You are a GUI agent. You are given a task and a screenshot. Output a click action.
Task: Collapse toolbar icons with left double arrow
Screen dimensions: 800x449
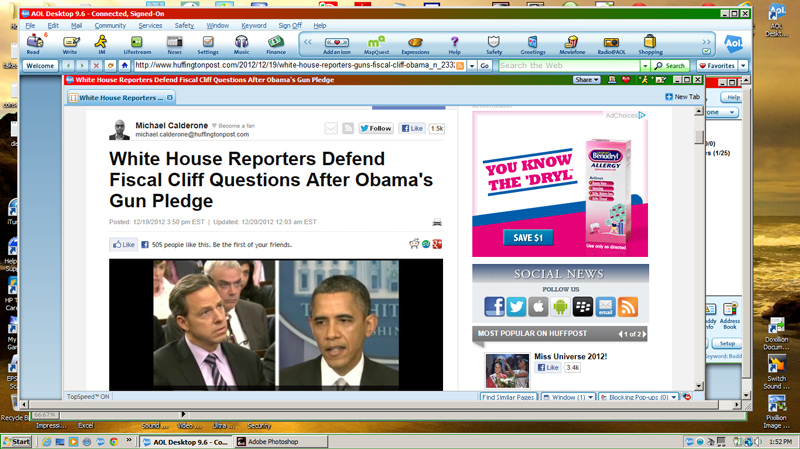[x=308, y=42]
